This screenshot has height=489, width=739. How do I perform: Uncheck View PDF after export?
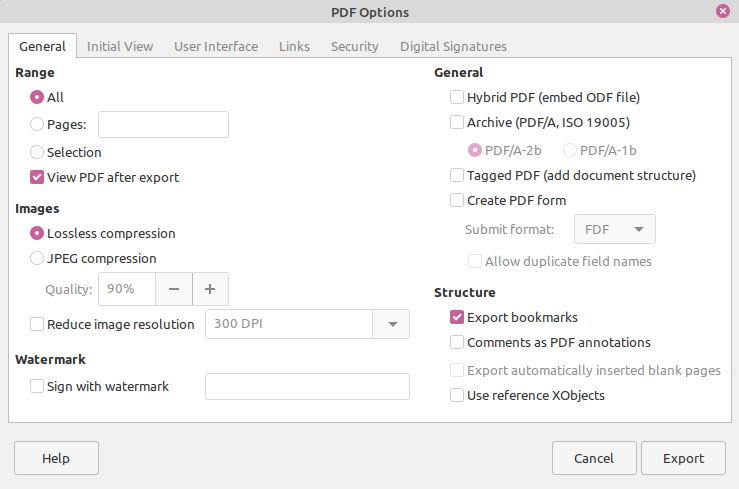coord(38,178)
